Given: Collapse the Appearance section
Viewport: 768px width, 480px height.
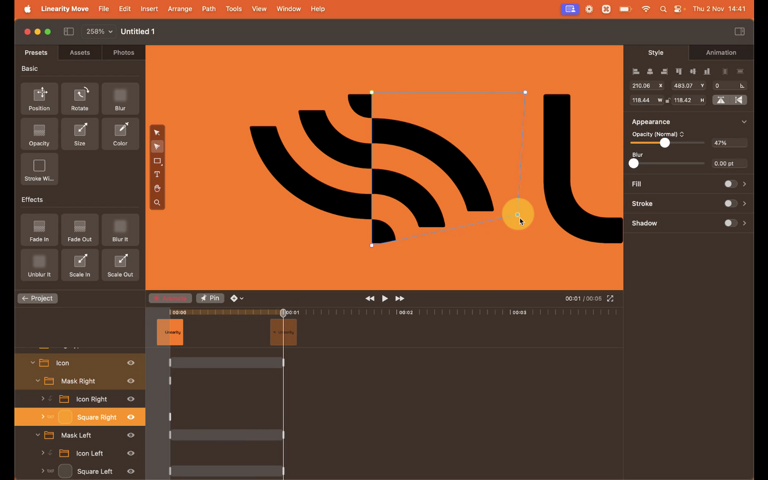Looking at the screenshot, I should (744, 121).
